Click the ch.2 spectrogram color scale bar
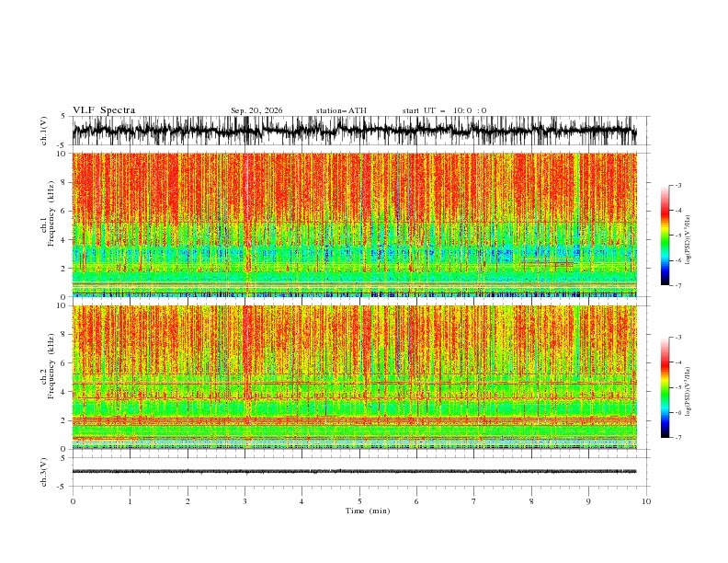Viewport: 728px width, 563px height. [x=665, y=387]
